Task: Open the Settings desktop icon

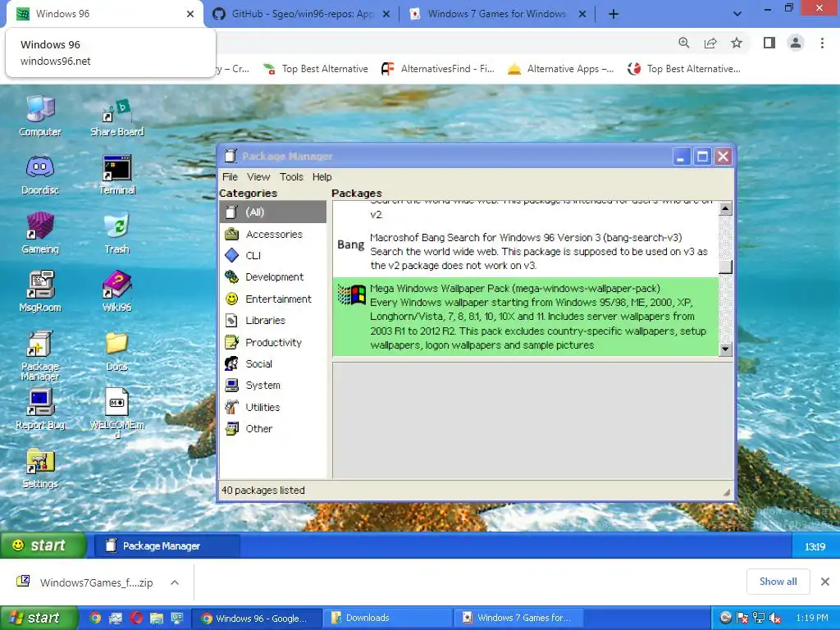Action: [x=40, y=468]
